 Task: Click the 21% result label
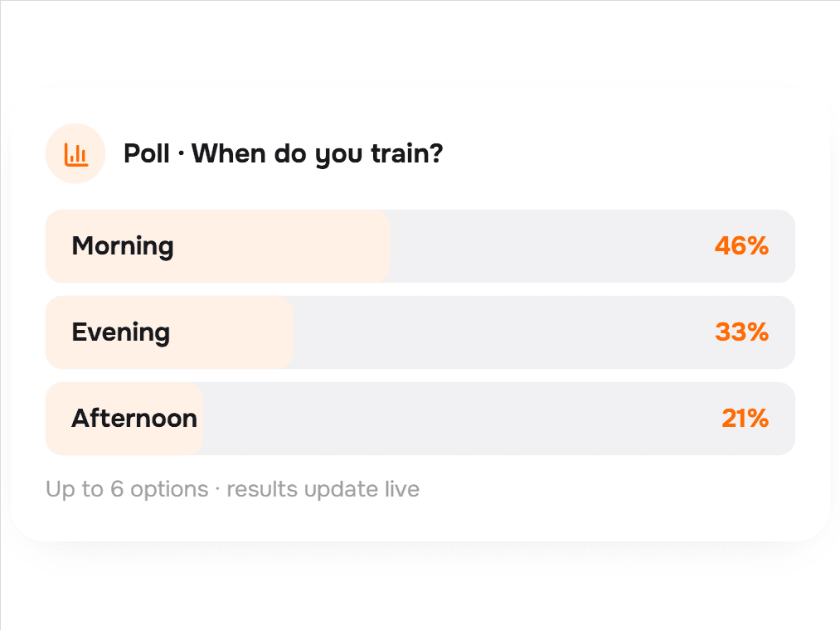[745, 419]
